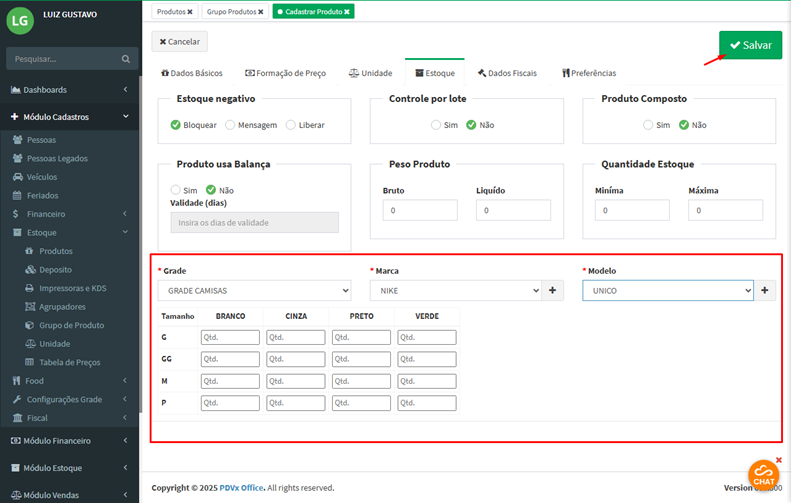Click the search magnifier icon in sidebar
The height and width of the screenshot is (503, 791).
tap(125, 59)
